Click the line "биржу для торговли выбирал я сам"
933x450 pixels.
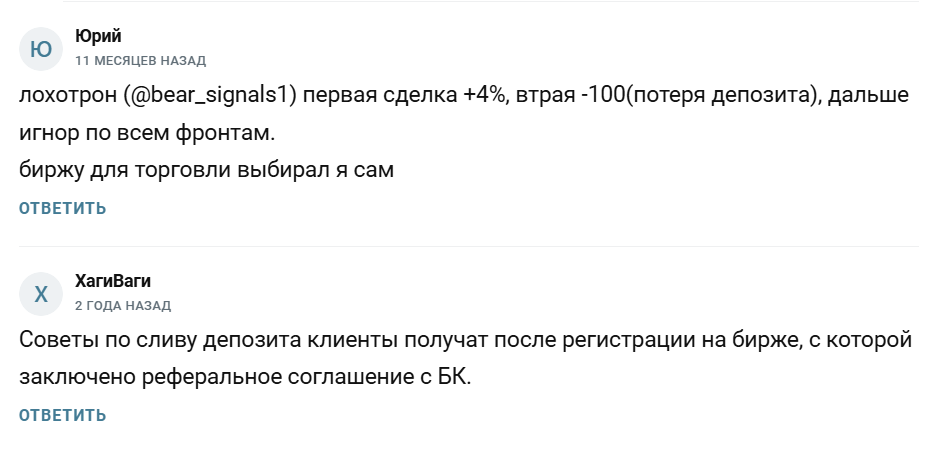pos(207,170)
